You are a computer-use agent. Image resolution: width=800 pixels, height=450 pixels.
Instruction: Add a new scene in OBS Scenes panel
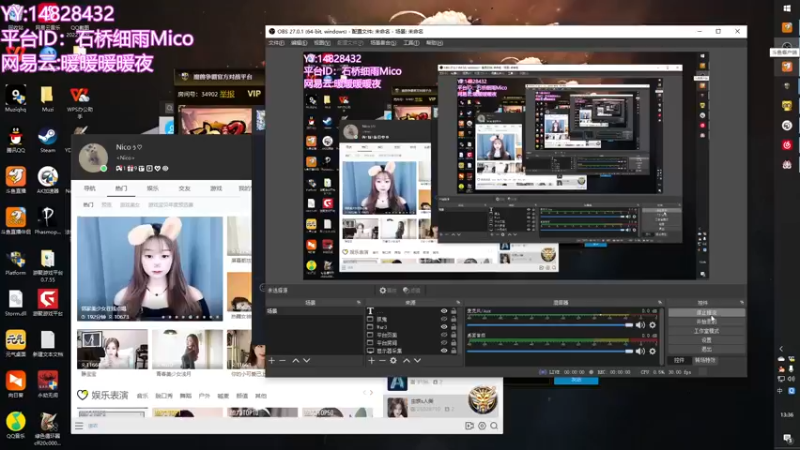[271, 360]
